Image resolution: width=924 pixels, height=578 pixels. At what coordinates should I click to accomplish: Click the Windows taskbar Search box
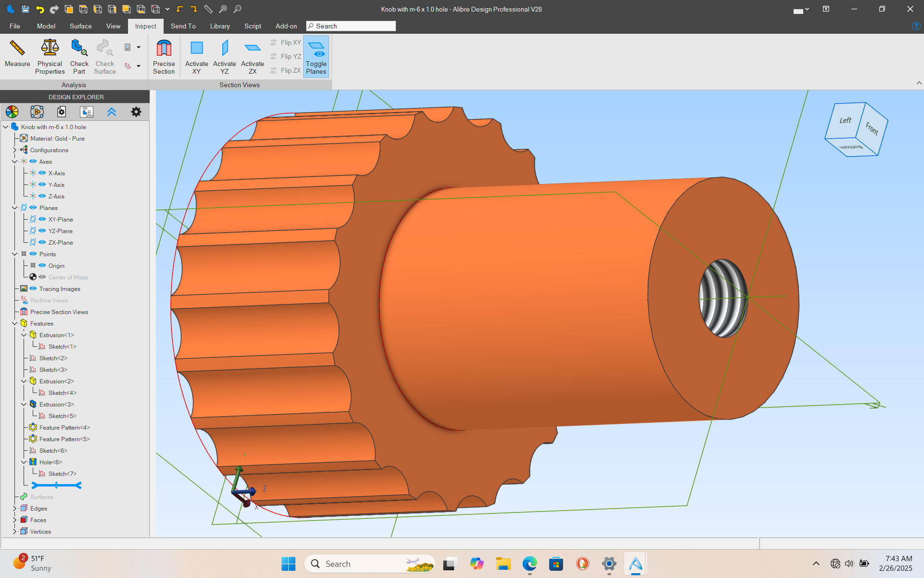click(370, 564)
